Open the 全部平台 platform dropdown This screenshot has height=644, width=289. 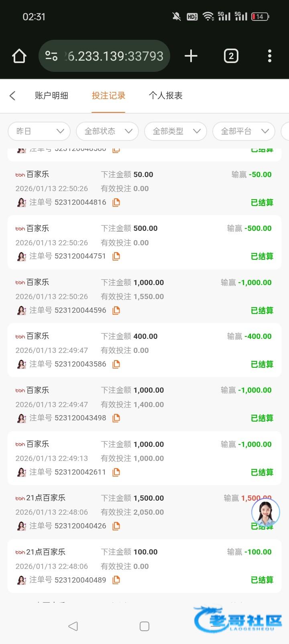click(x=244, y=131)
